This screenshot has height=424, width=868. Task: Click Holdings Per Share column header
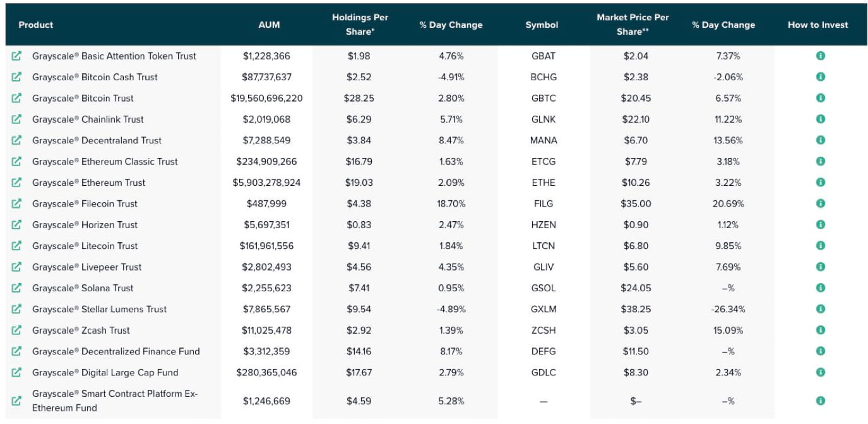coord(360,25)
